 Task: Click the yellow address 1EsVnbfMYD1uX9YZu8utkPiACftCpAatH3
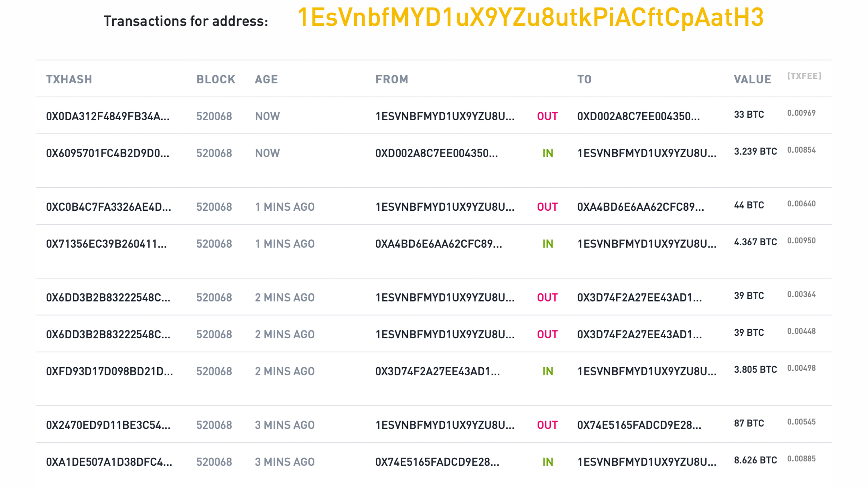pyautogui.click(x=530, y=18)
